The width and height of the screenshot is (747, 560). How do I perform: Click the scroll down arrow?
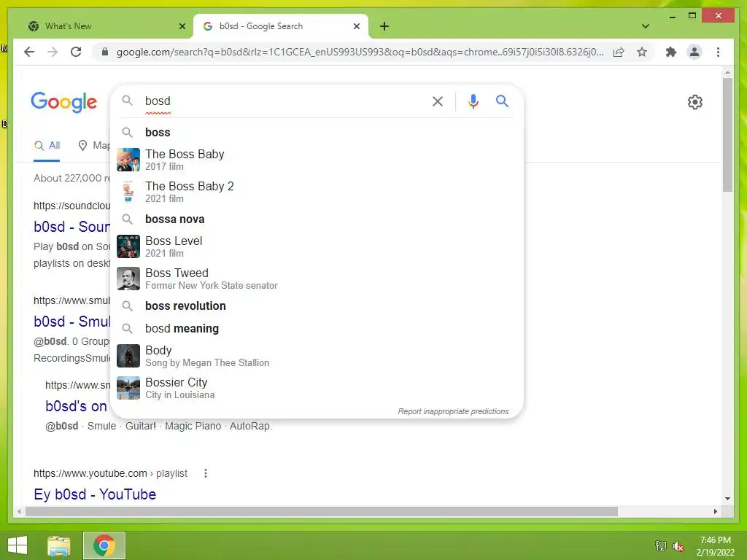pyautogui.click(x=727, y=499)
